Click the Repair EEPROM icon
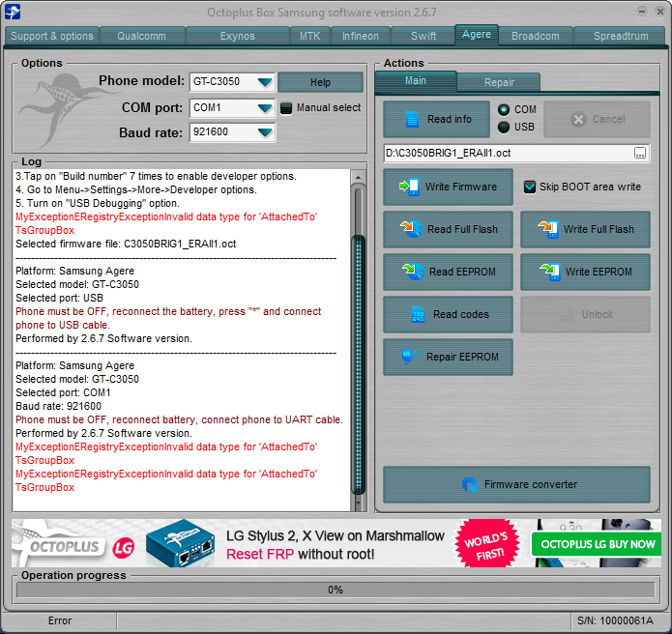Image resolution: width=672 pixels, height=634 pixels. [x=411, y=357]
